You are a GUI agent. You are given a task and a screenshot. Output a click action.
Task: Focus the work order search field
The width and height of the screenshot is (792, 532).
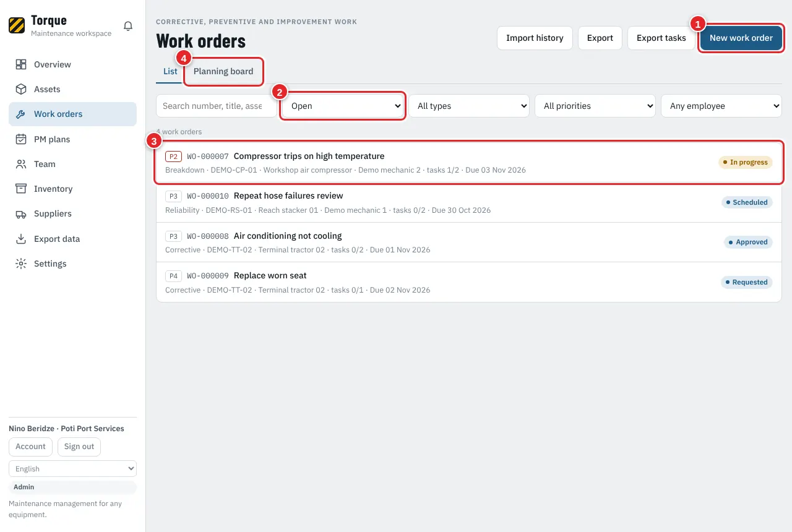pos(217,106)
